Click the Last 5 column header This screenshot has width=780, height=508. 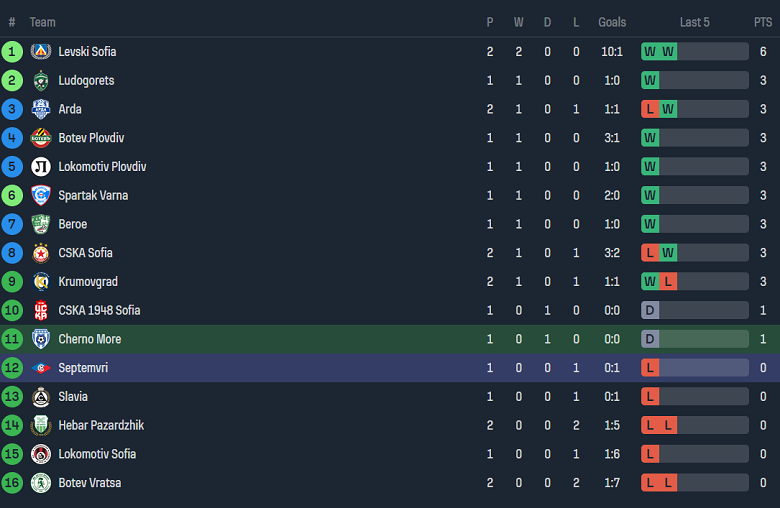(695, 22)
